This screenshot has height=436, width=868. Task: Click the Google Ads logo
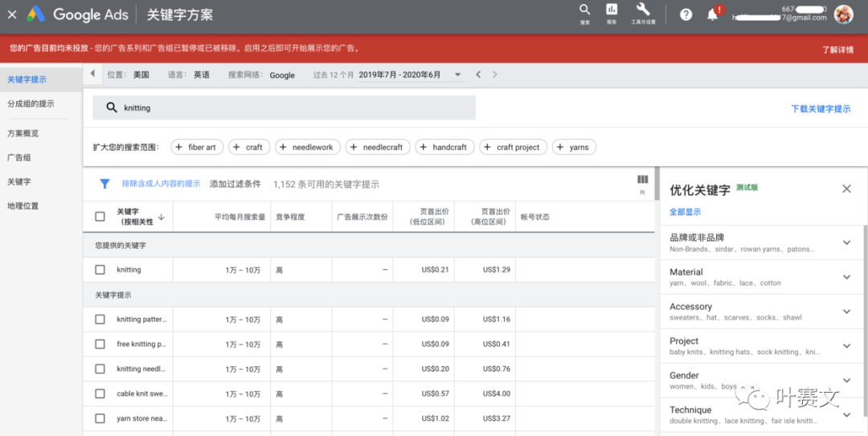(77, 14)
